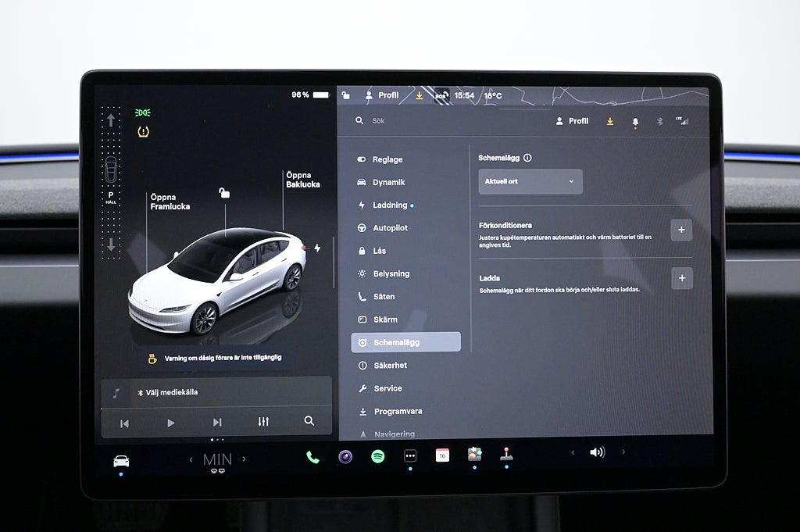This screenshot has width=800, height=532.
Task: Open the dashcam camera app icon
Action: pos(345,457)
